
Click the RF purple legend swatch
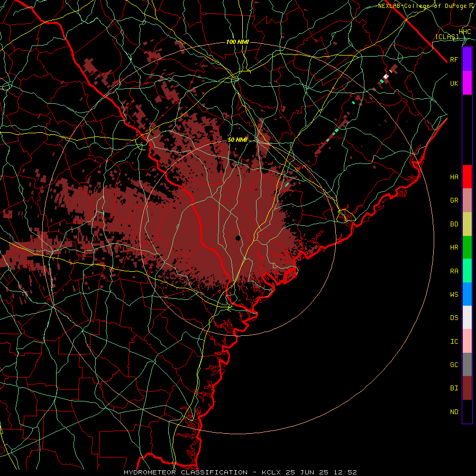tap(467, 59)
